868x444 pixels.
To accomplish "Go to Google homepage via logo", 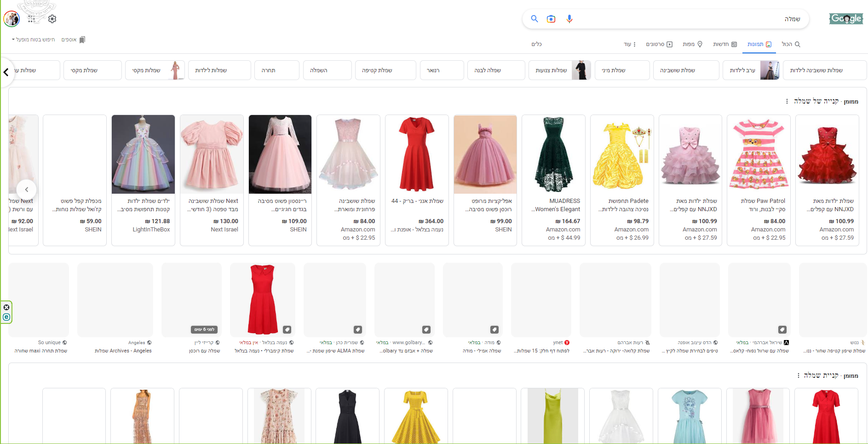I will click(846, 19).
